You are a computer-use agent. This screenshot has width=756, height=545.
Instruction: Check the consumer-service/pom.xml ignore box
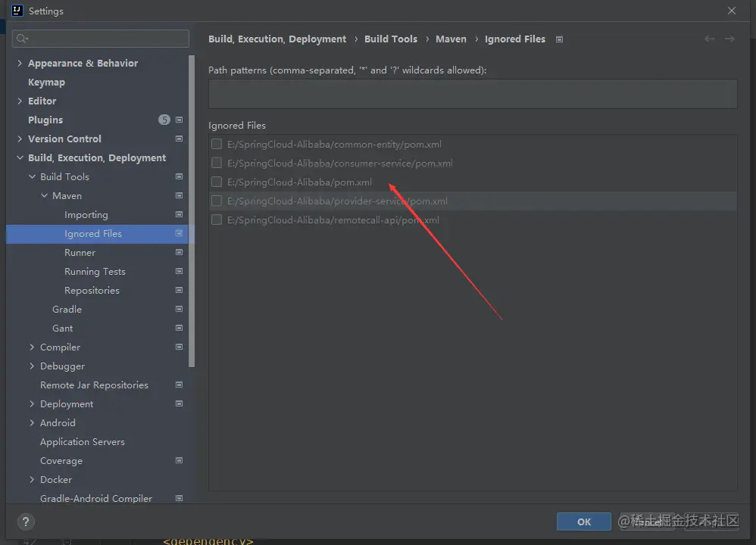[217, 163]
